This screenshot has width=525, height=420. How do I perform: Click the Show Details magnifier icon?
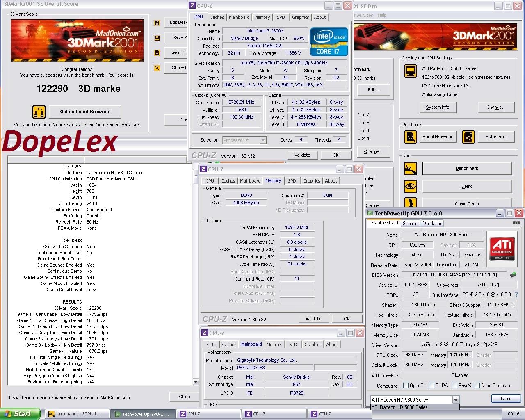[157, 68]
